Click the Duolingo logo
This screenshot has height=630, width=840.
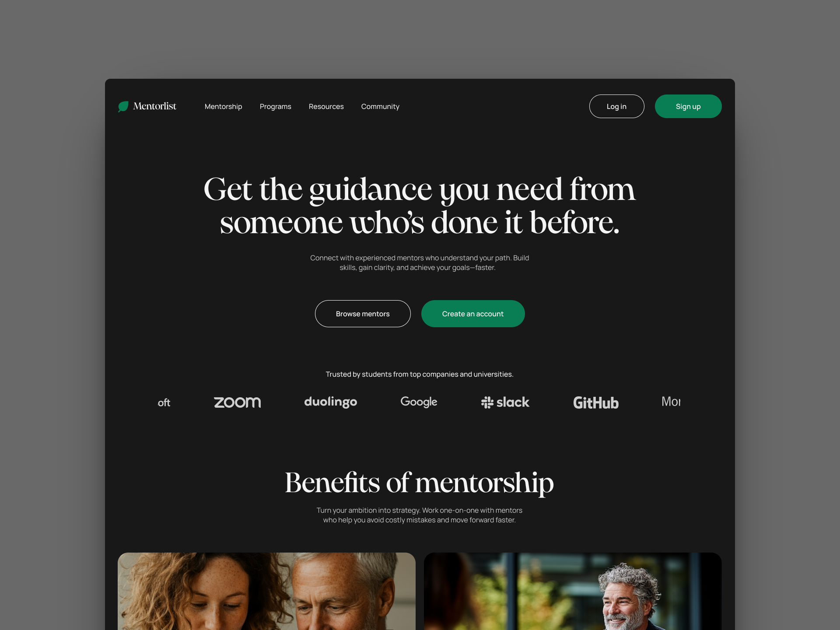331,402
